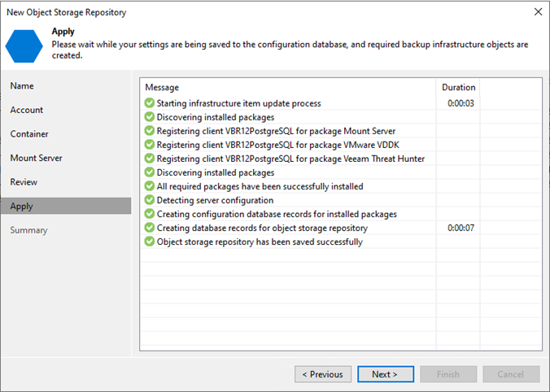Click the blue hexagon wizard icon

(24, 46)
